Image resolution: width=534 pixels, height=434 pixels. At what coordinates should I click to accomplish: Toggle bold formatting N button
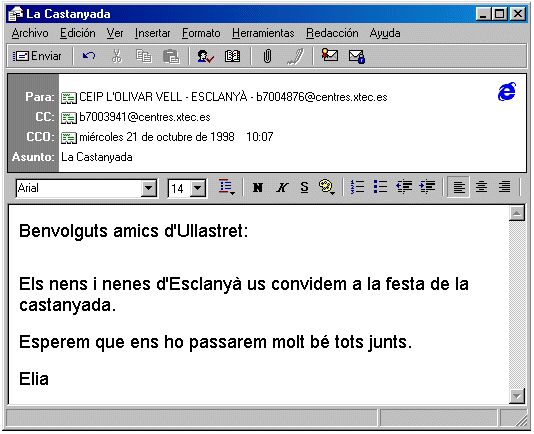pos(258,187)
